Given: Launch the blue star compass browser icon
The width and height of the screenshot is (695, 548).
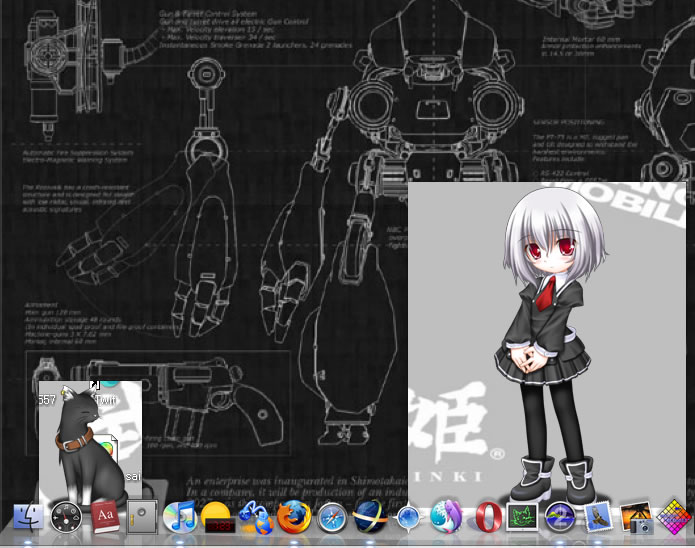Looking at the screenshot, I should coord(408,517).
